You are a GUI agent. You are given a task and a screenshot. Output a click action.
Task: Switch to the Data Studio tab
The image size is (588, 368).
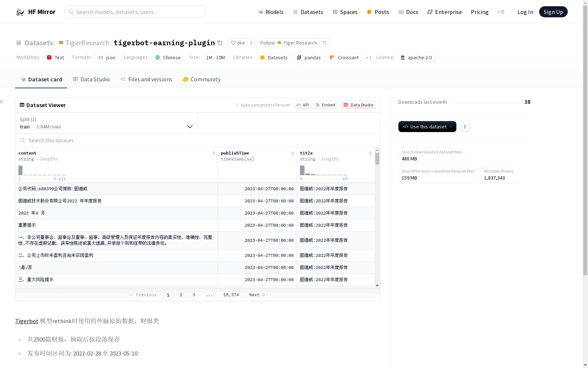click(91, 79)
